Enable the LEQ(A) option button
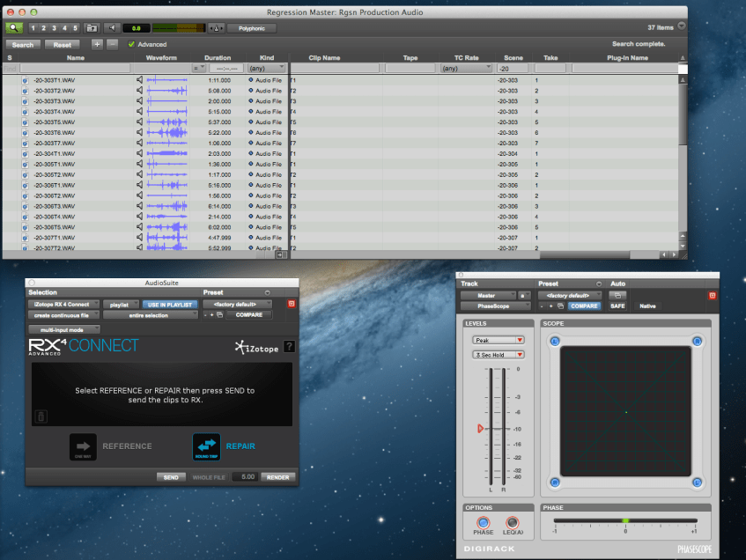746x560 pixels. [512, 523]
